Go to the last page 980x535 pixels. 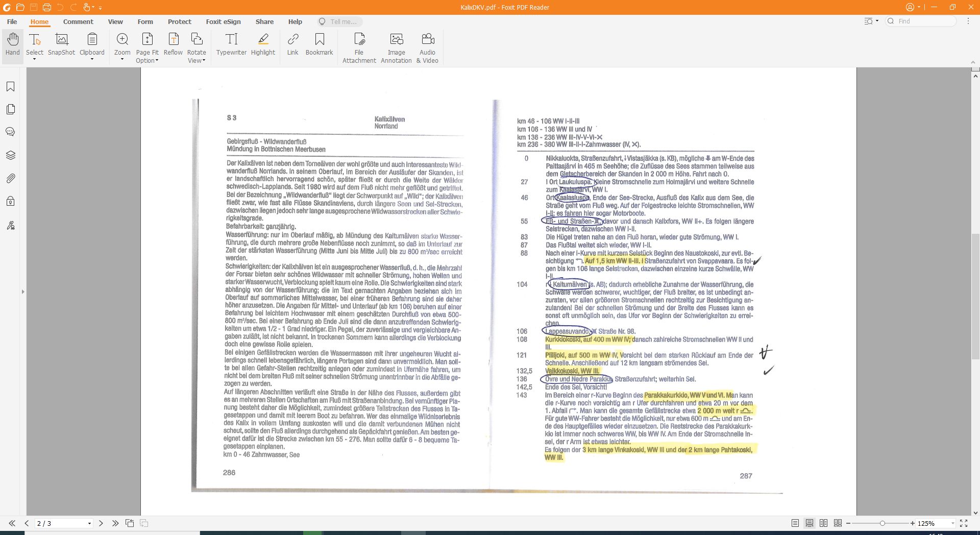(x=115, y=523)
